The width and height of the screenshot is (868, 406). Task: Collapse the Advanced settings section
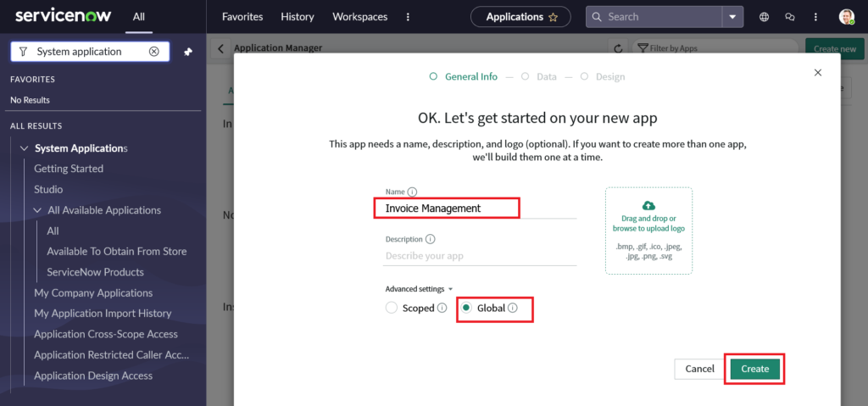(x=419, y=289)
